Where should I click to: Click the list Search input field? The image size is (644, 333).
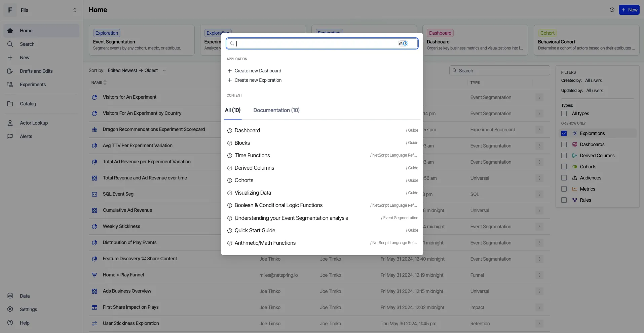(x=499, y=71)
